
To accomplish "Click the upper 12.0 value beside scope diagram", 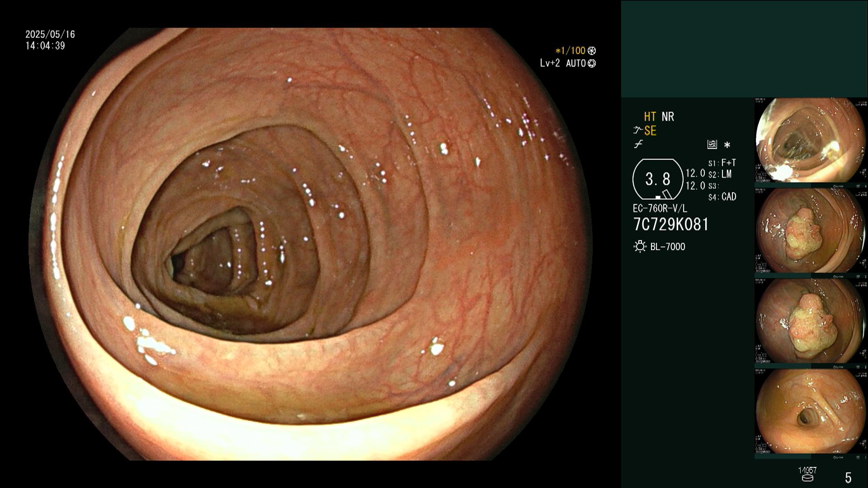I will 695,174.
